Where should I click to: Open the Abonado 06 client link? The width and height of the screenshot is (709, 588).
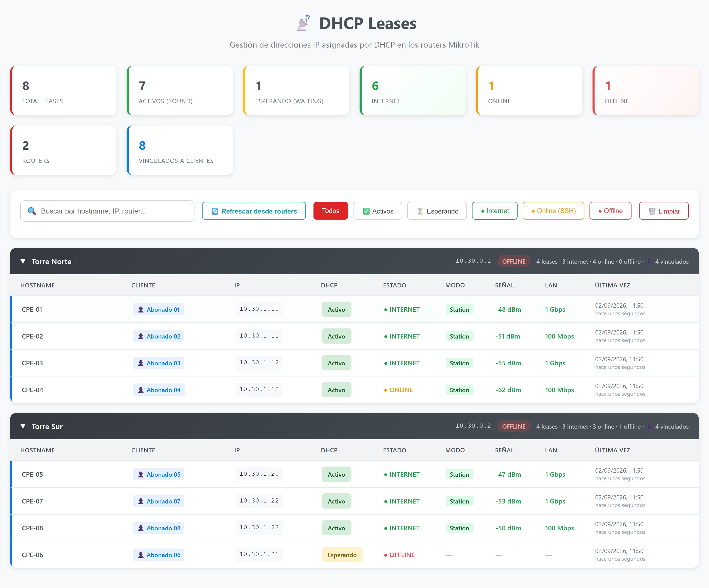click(159, 555)
